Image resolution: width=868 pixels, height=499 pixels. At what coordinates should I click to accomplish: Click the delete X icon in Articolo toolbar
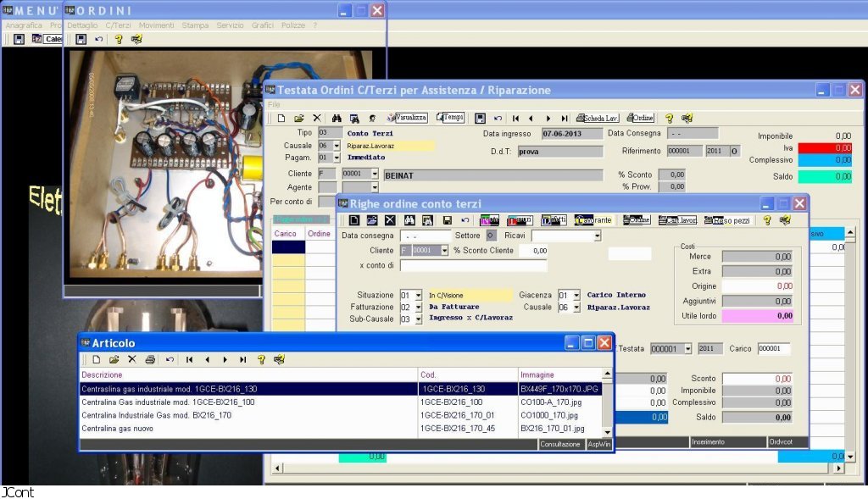(132, 359)
